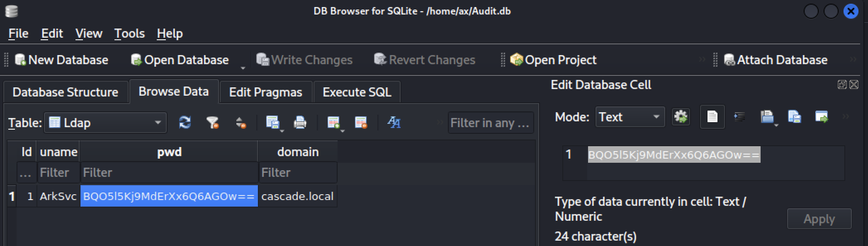The width and height of the screenshot is (868, 246).
Task: Open the Table selector dropdown showing Ldap
Action: click(105, 123)
